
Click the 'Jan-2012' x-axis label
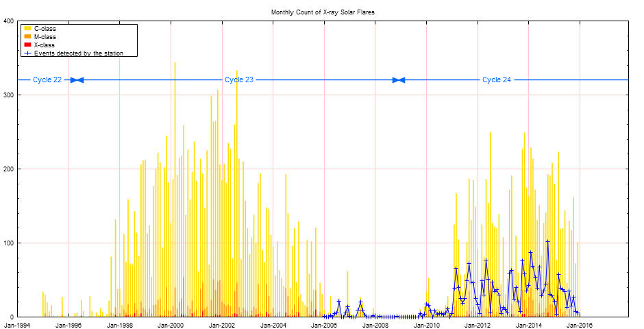pos(478,325)
